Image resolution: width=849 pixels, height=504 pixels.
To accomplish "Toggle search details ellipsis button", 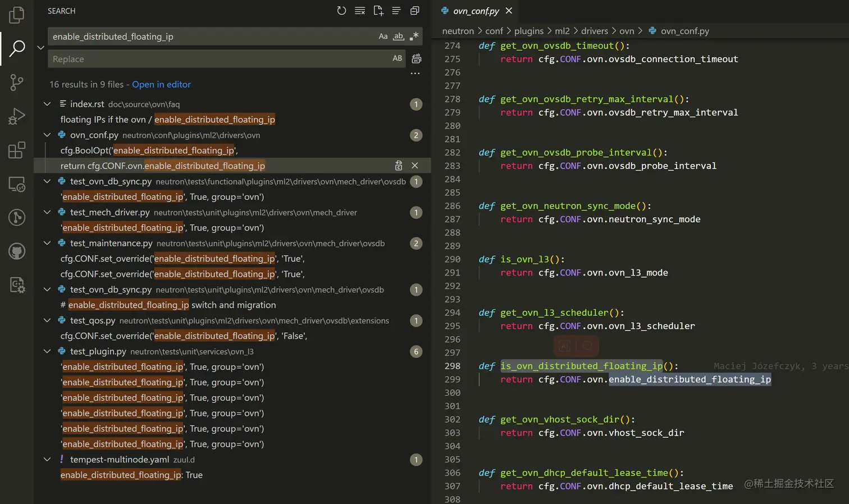I will coord(415,74).
